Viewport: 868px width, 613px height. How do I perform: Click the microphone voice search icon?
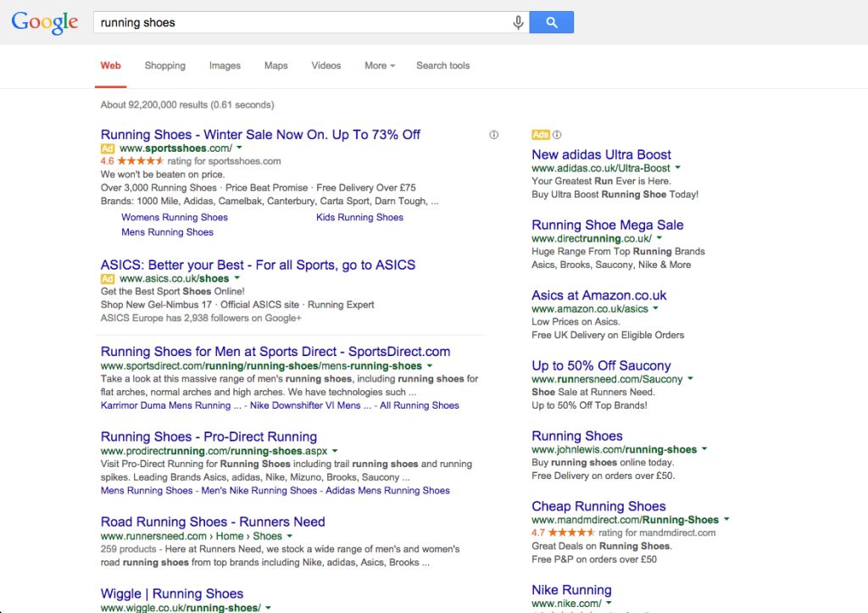pos(518,22)
